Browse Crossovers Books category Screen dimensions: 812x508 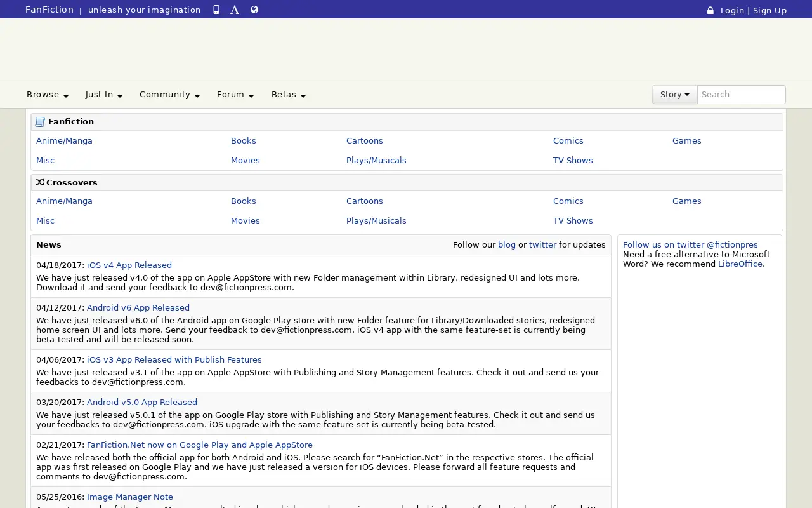point(244,201)
